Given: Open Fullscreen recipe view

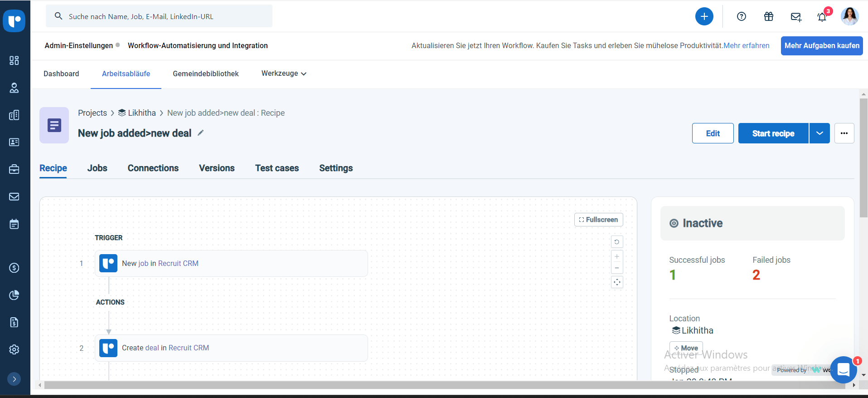Looking at the screenshot, I should click(x=598, y=220).
